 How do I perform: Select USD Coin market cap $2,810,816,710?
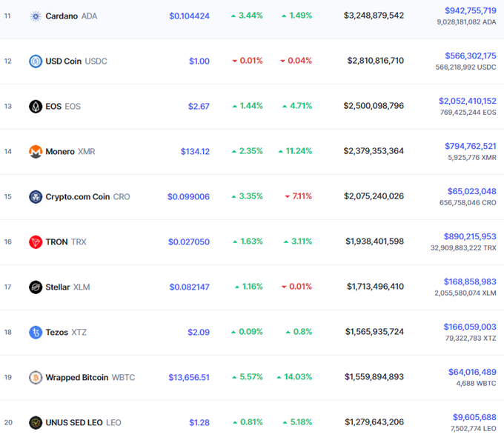point(376,61)
